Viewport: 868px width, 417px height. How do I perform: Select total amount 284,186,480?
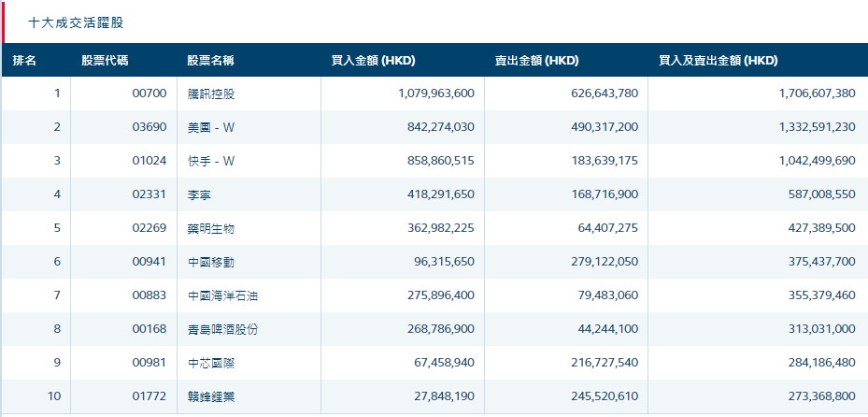tap(822, 364)
